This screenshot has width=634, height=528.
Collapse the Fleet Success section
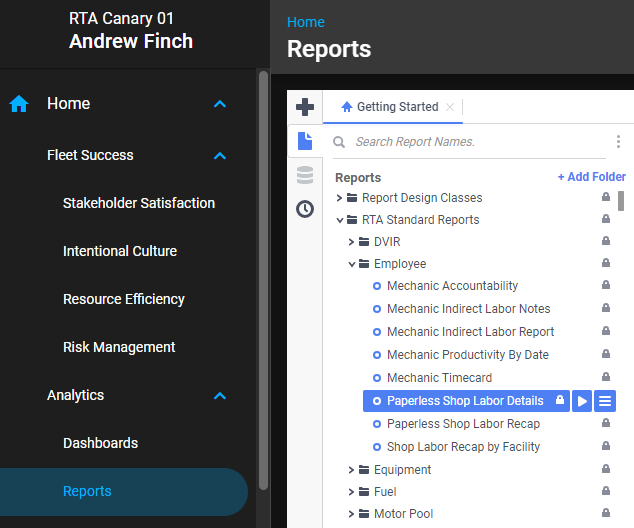pos(220,156)
